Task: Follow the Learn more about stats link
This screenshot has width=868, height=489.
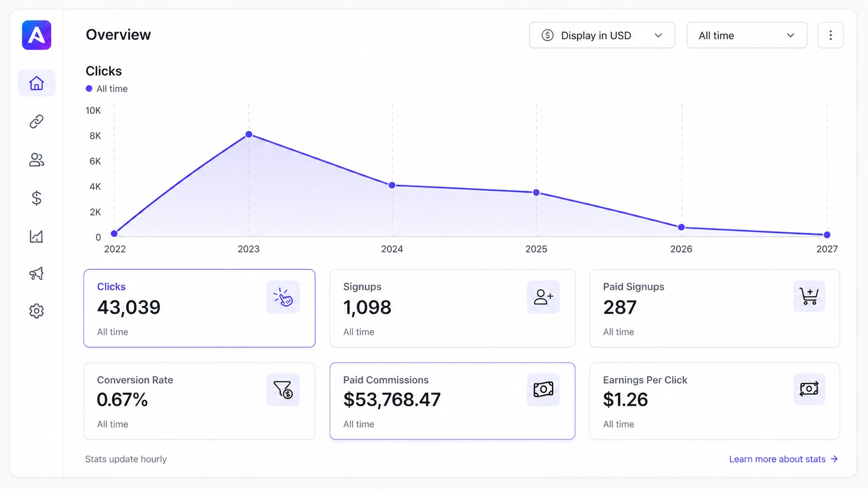Action: point(783,459)
